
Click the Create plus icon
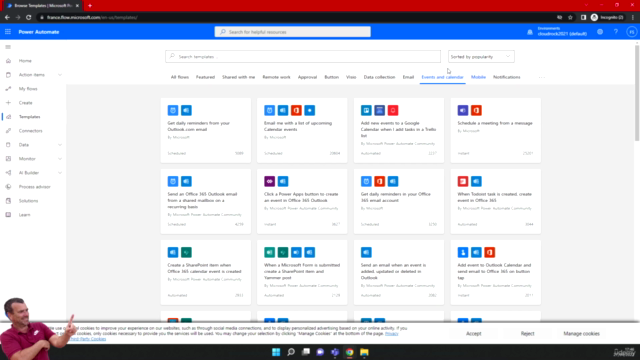pos(8,103)
